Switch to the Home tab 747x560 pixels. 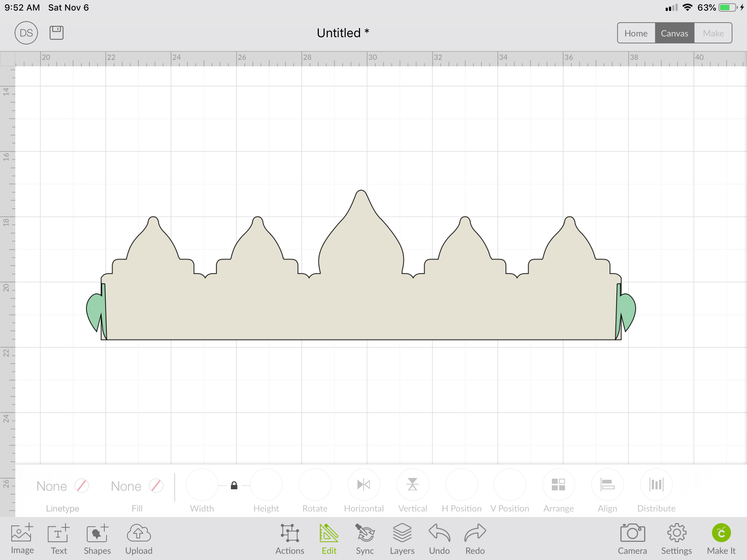pos(636,33)
